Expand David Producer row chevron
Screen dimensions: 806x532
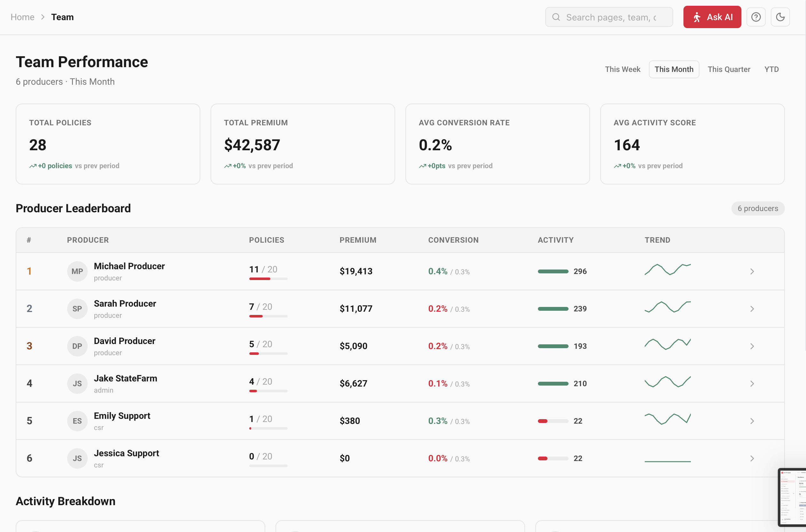752,346
